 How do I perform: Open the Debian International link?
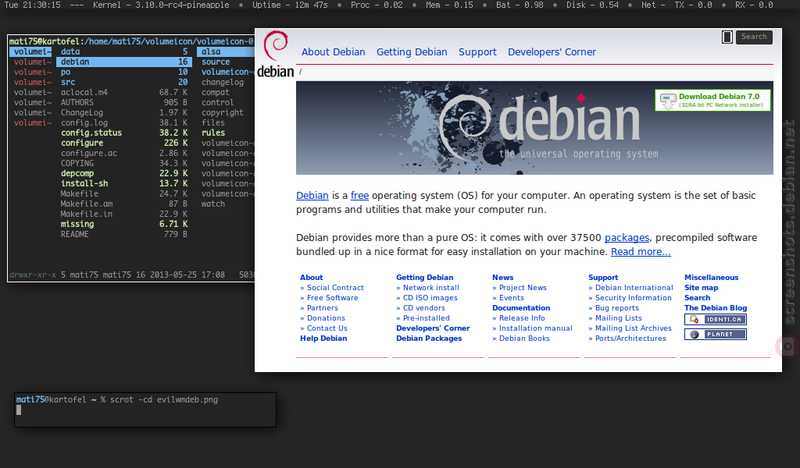[634, 288]
